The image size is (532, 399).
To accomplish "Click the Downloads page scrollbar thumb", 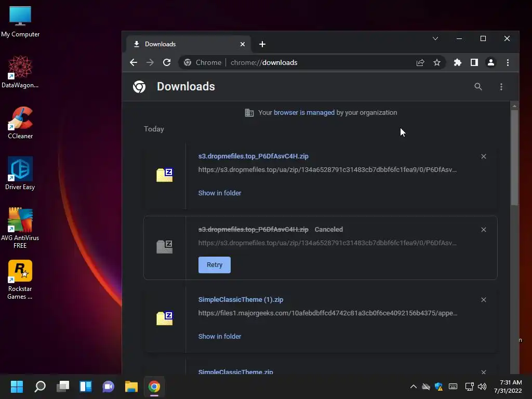I will coord(515,158).
